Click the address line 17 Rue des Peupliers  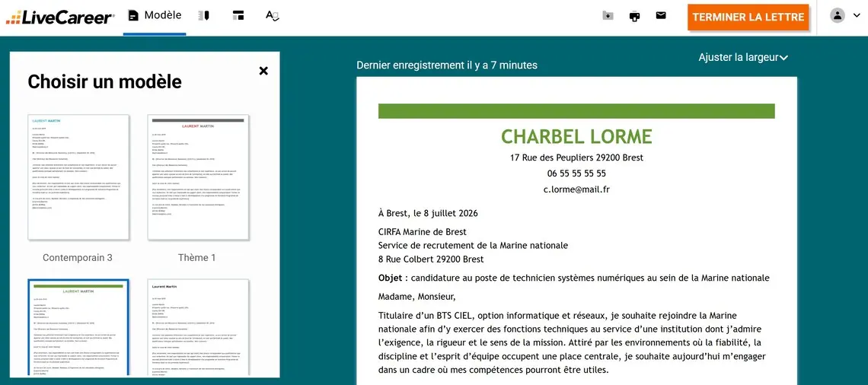coord(576,157)
